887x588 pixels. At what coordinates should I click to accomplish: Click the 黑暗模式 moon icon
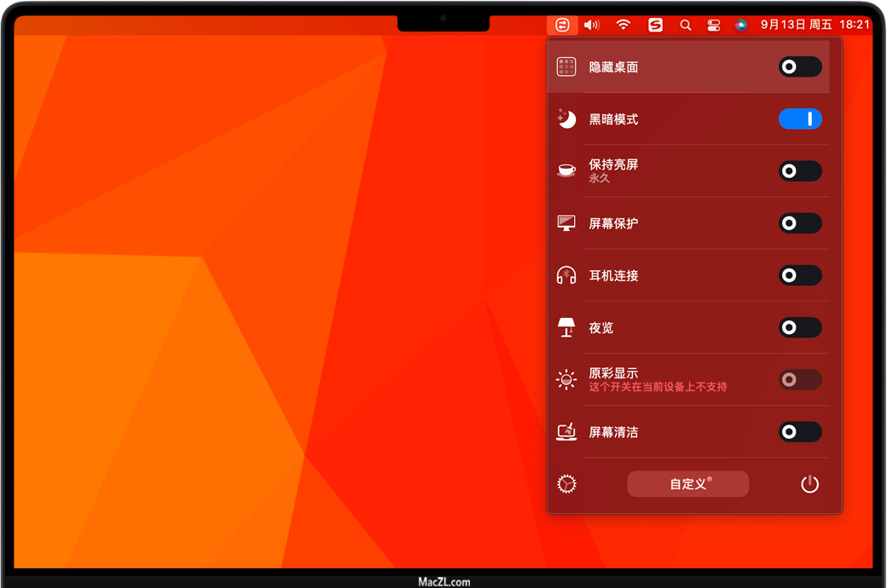566,118
